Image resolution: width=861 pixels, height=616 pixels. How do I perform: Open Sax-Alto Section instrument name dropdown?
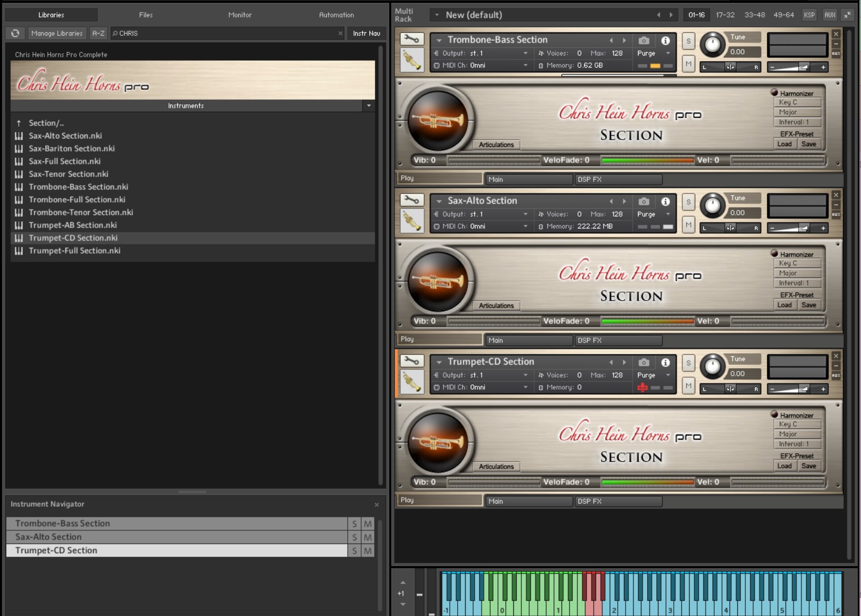point(438,201)
